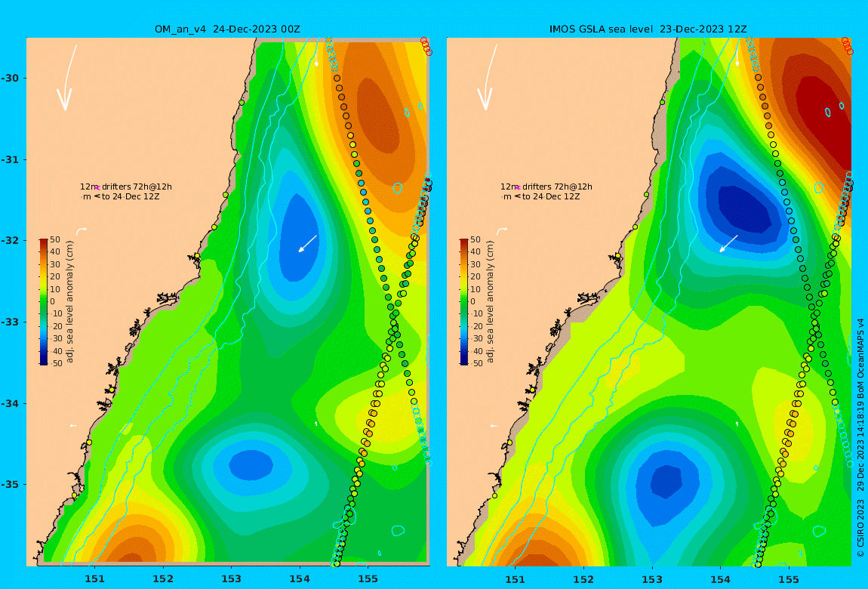
Task: Click longitude 155 under the OM_an_v4 map
Action: (x=368, y=579)
